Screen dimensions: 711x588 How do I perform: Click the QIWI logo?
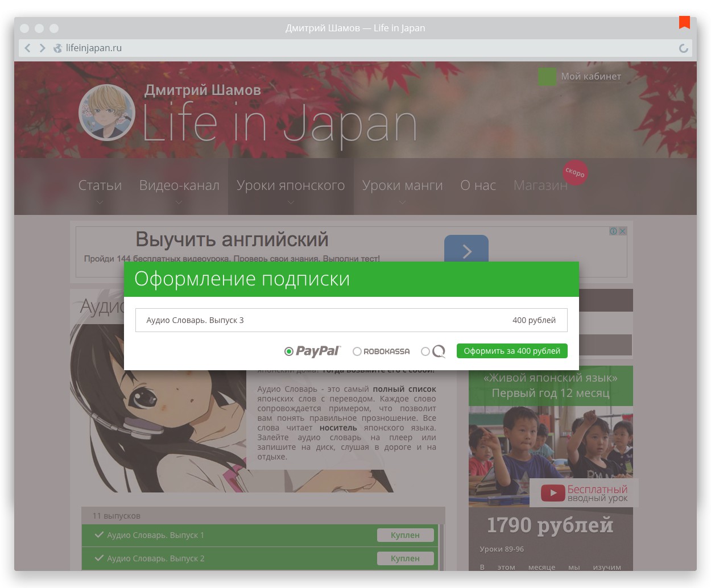point(439,351)
